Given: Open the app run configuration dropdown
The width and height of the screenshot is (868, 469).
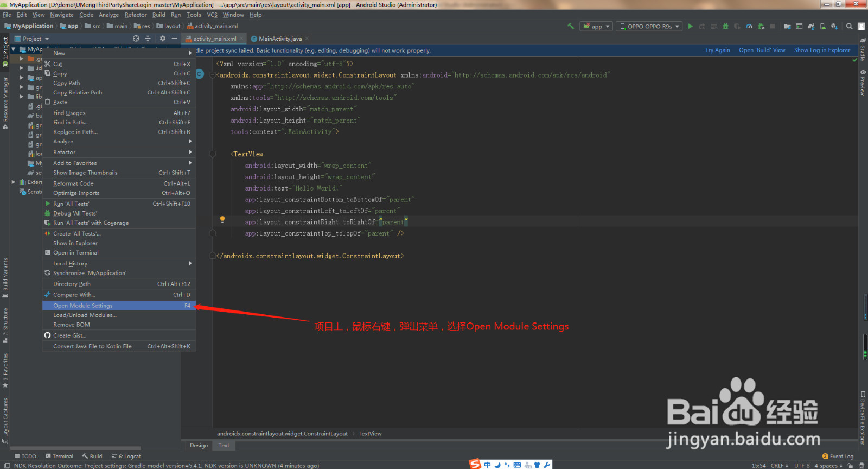Looking at the screenshot, I should coord(597,26).
